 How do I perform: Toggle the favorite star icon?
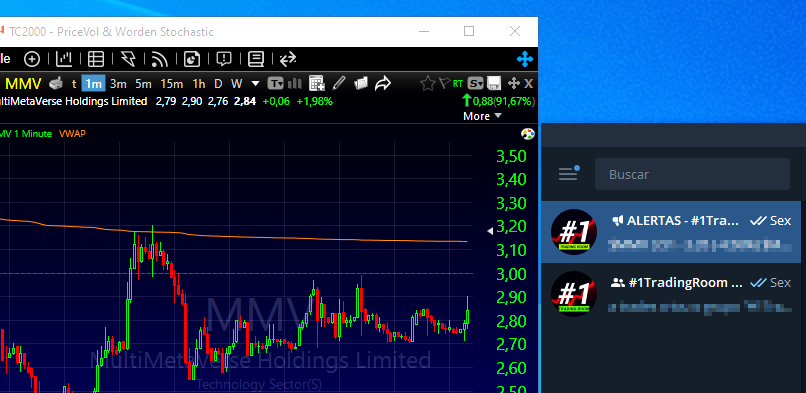[x=427, y=83]
